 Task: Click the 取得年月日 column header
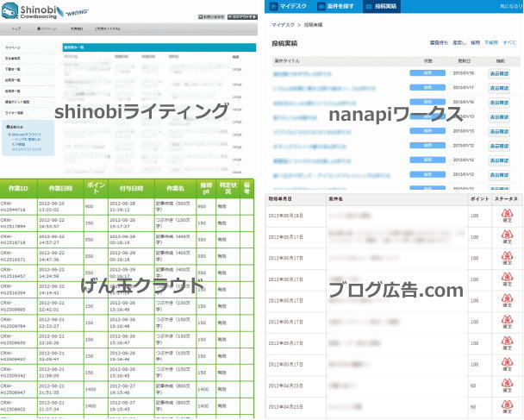(280, 199)
